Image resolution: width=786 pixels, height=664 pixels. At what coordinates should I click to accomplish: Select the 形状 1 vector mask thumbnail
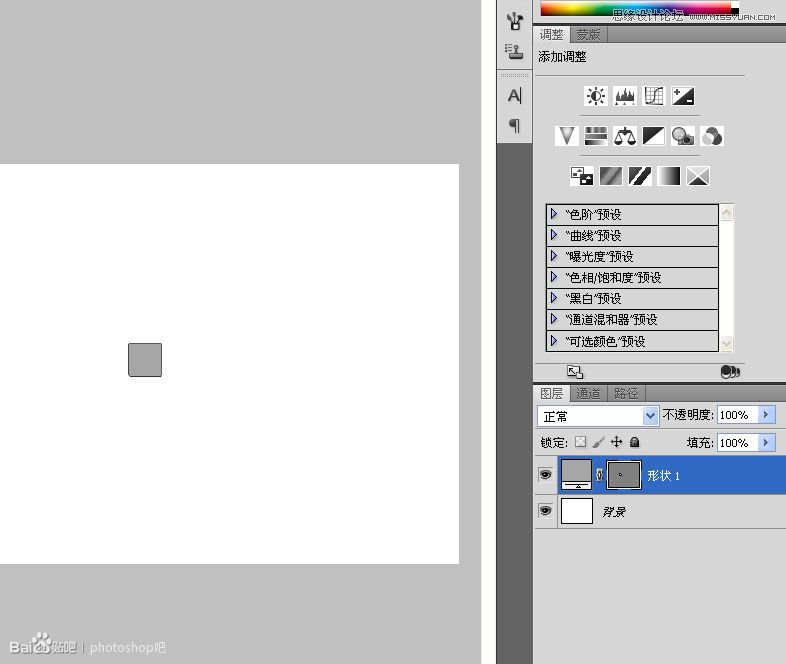[x=624, y=475]
